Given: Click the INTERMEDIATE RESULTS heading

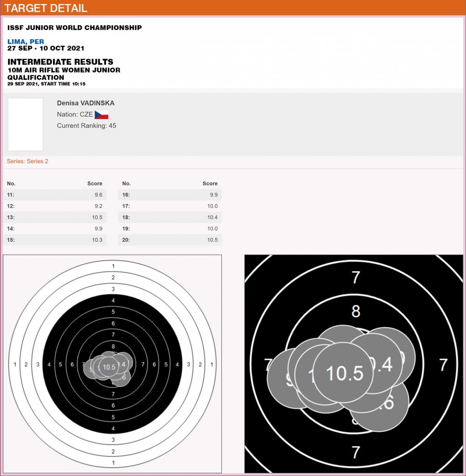Looking at the screenshot, I should [60, 62].
